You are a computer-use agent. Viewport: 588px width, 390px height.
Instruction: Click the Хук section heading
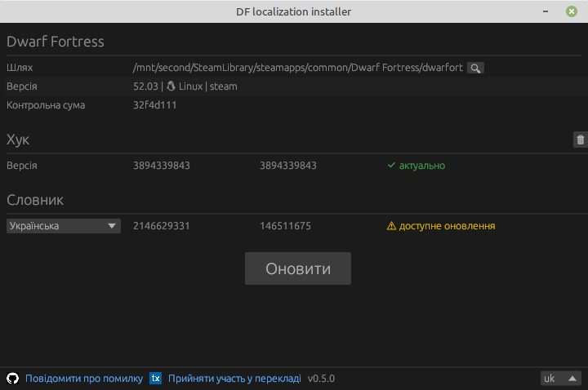point(18,140)
